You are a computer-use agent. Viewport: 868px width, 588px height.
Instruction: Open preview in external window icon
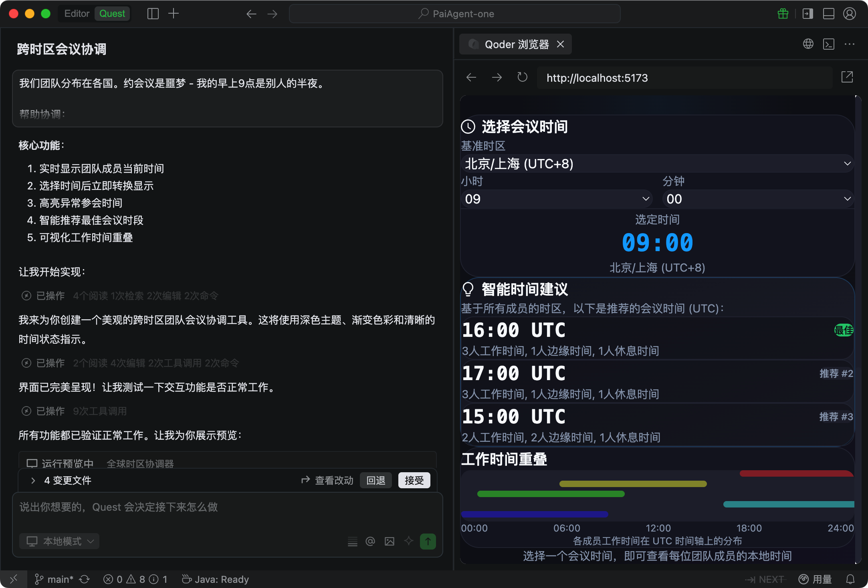(847, 77)
